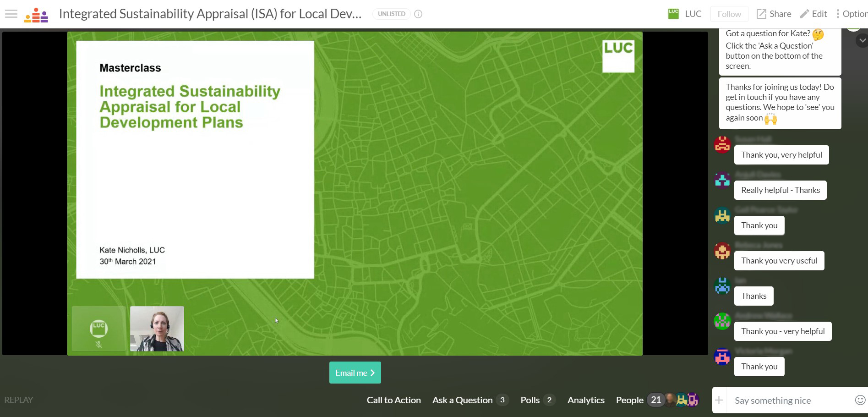The image size is (868, 417).
Task: Open the Analytics tab
Action: tap(586, 400)
